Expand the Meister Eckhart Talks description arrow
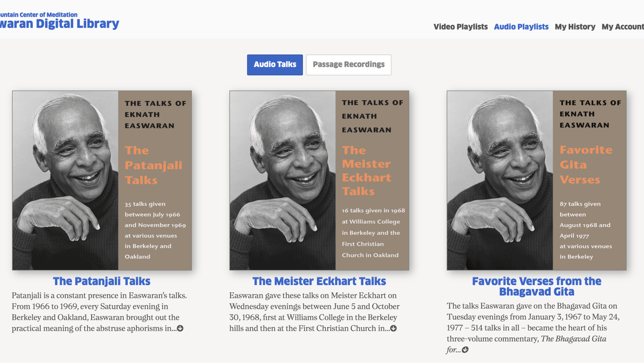Image resolution: width=644 pixels, height=363 pixels. 393,328
